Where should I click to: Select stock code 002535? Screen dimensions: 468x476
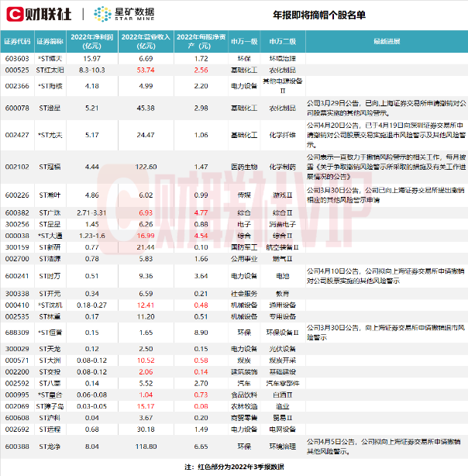point(17,317)
